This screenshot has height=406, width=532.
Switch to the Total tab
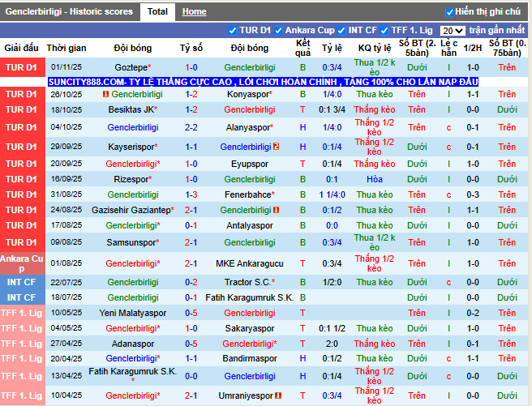point(157,12)
